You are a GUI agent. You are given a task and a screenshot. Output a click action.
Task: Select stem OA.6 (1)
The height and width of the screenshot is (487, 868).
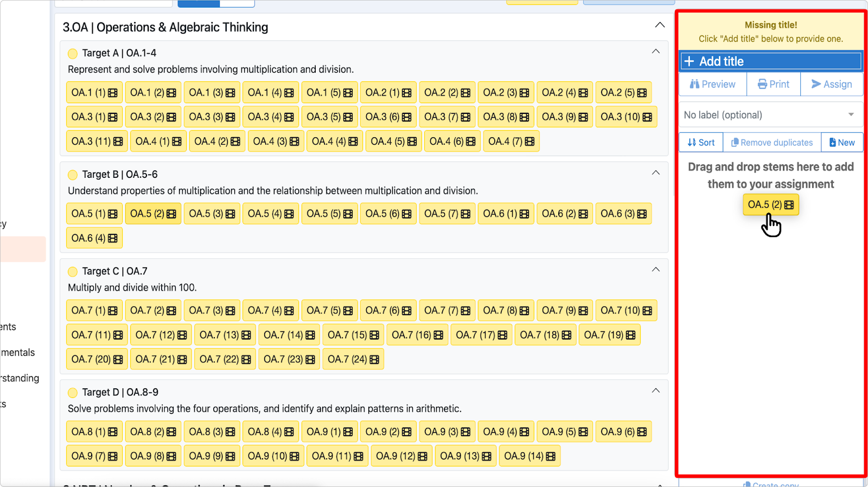click(506, 214)
